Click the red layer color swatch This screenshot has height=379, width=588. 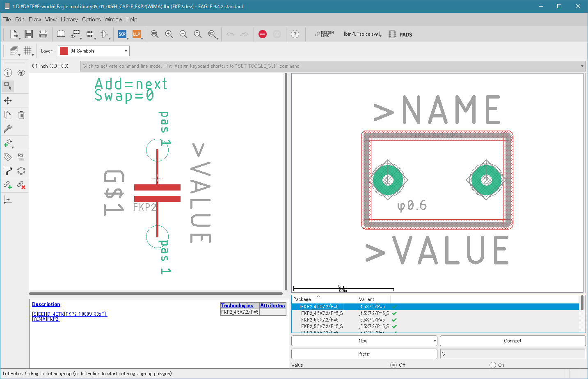(x=64, y=51)
